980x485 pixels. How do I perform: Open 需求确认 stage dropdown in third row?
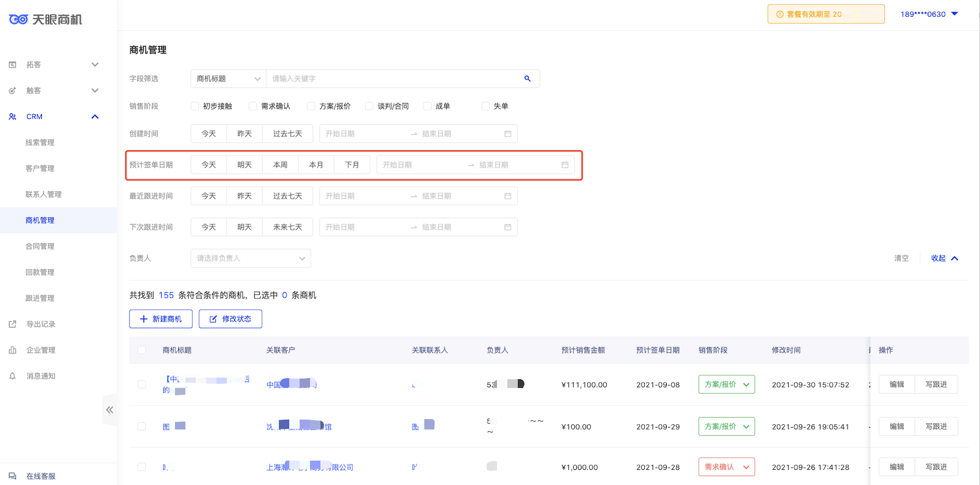[726, 467]
